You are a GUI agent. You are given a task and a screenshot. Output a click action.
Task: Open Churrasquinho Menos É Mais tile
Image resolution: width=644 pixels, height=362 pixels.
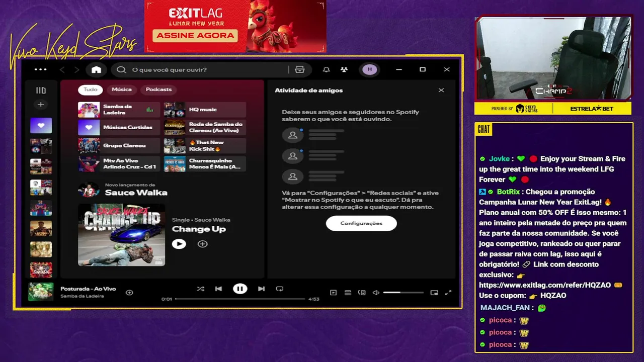coord(205,164)
